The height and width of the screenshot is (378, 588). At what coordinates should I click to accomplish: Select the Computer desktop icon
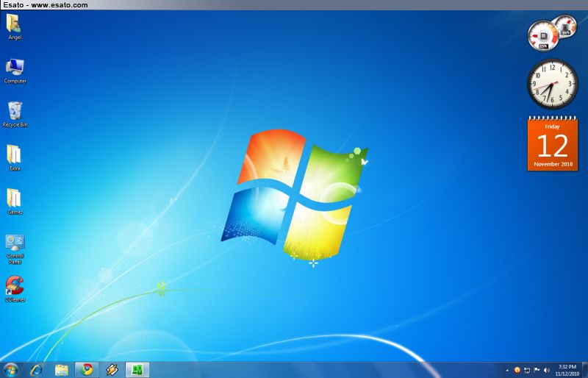(15, 71)
